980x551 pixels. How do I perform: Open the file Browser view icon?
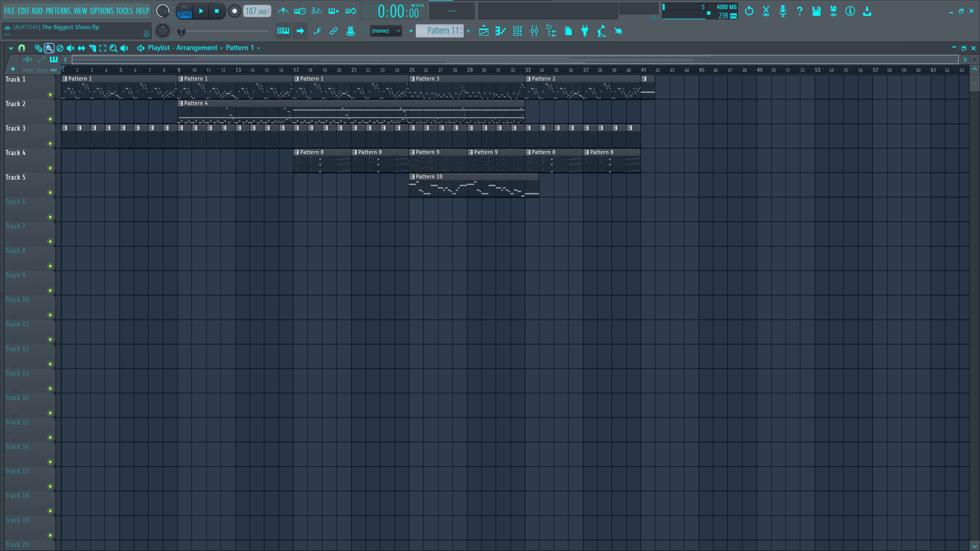(551, 31)
